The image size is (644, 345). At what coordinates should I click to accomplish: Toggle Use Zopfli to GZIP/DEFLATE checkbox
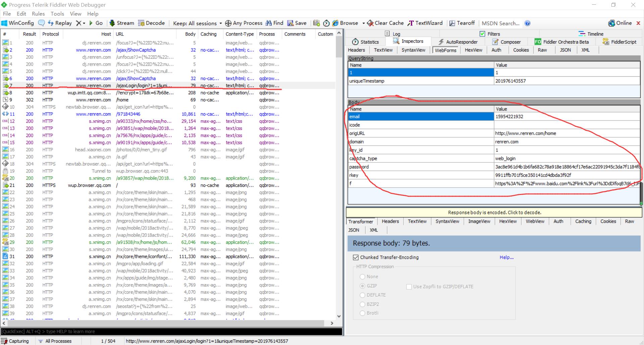point(409,287)
